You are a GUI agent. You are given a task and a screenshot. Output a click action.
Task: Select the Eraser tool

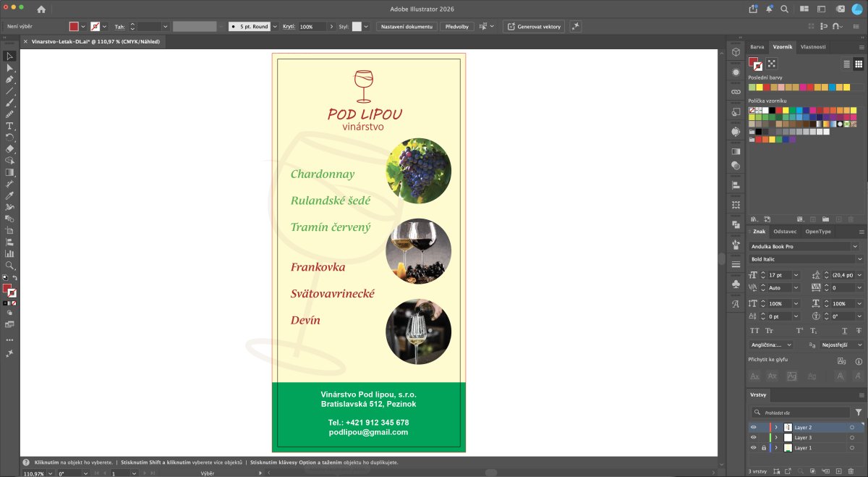[10, 148]
